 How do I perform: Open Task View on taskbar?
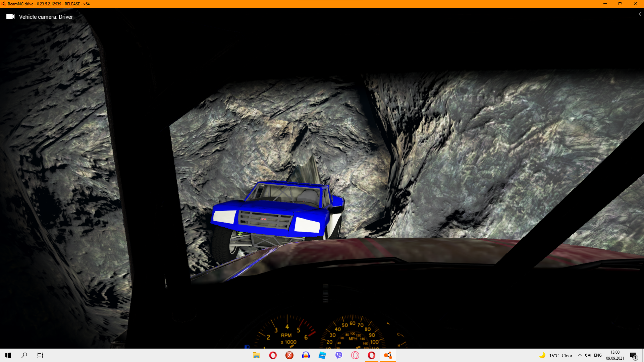pos(40,355)
